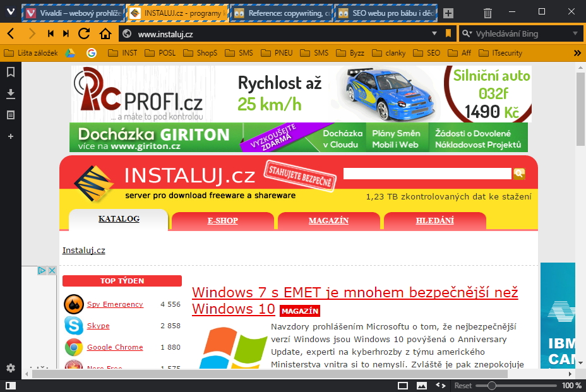
Task: Show site info globe icon
Action: (127, 33)
